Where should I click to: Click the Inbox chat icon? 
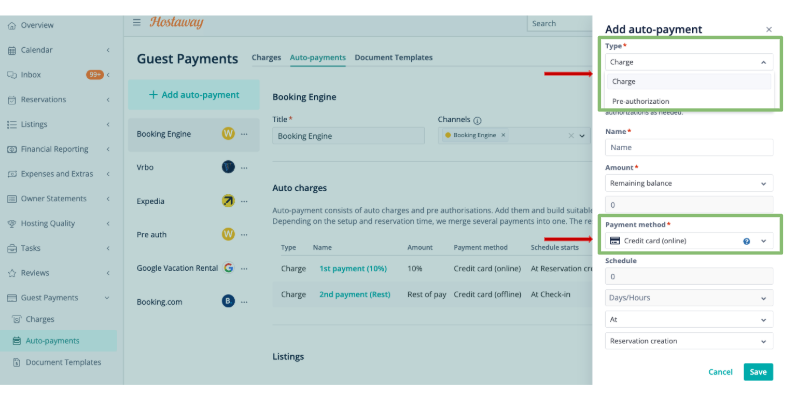(12, 75)
